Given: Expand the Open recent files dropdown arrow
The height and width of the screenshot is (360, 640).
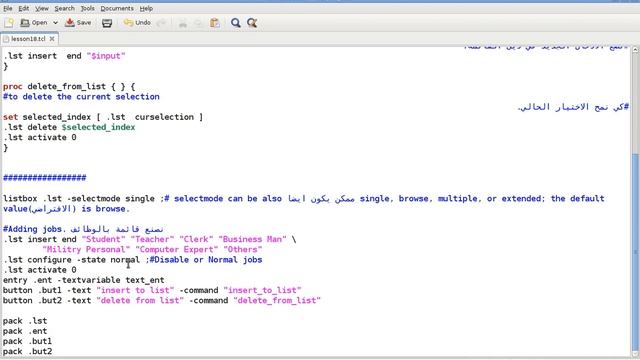Looking at the screenshot, I should [55, 23].
